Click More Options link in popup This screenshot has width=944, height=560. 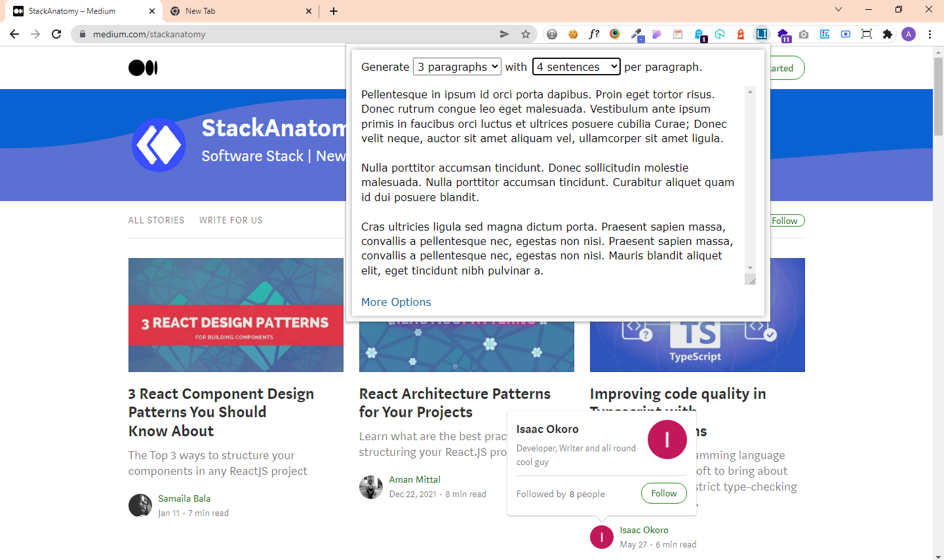[396, 302]
